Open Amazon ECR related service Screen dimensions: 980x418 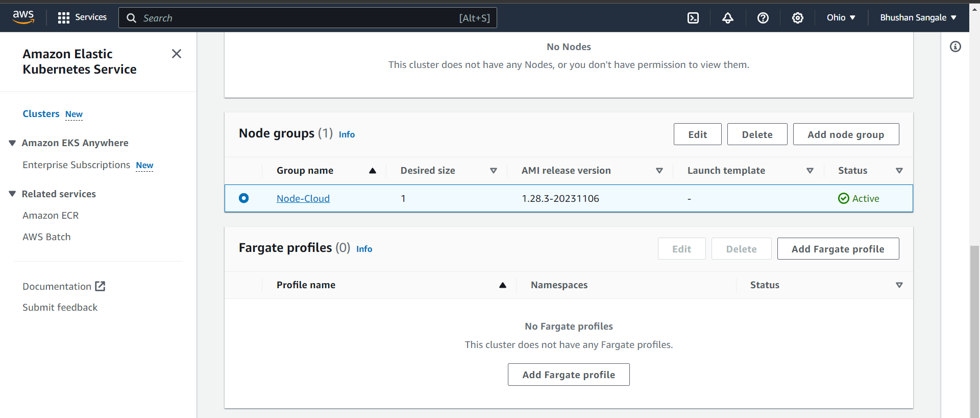(51, 216)
